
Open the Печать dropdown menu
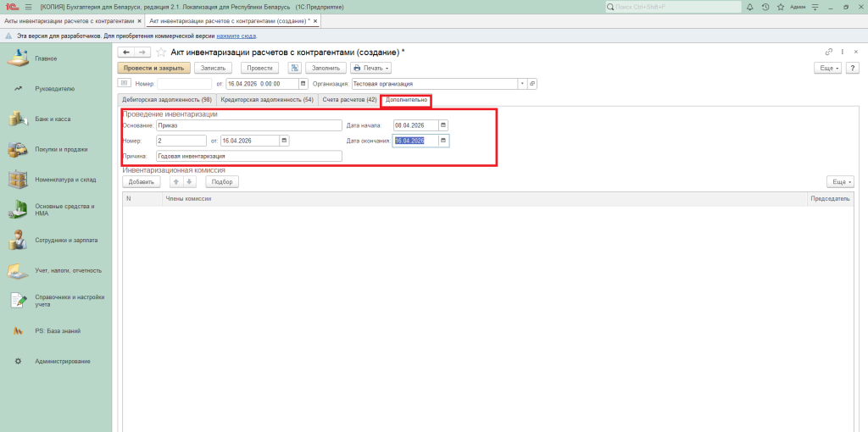pos(371,68)
